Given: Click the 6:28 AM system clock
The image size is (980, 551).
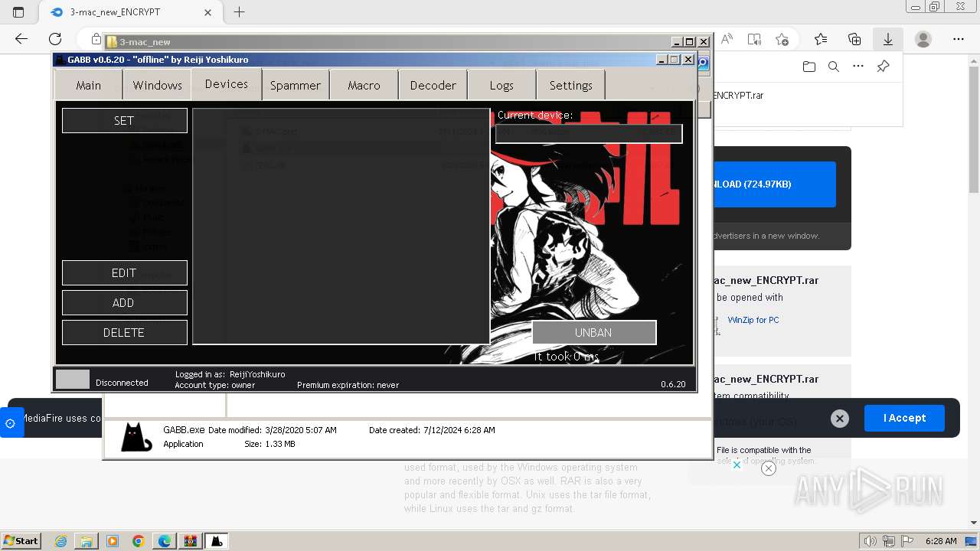Looking at the screenshot, I should [x=941, y=541].
